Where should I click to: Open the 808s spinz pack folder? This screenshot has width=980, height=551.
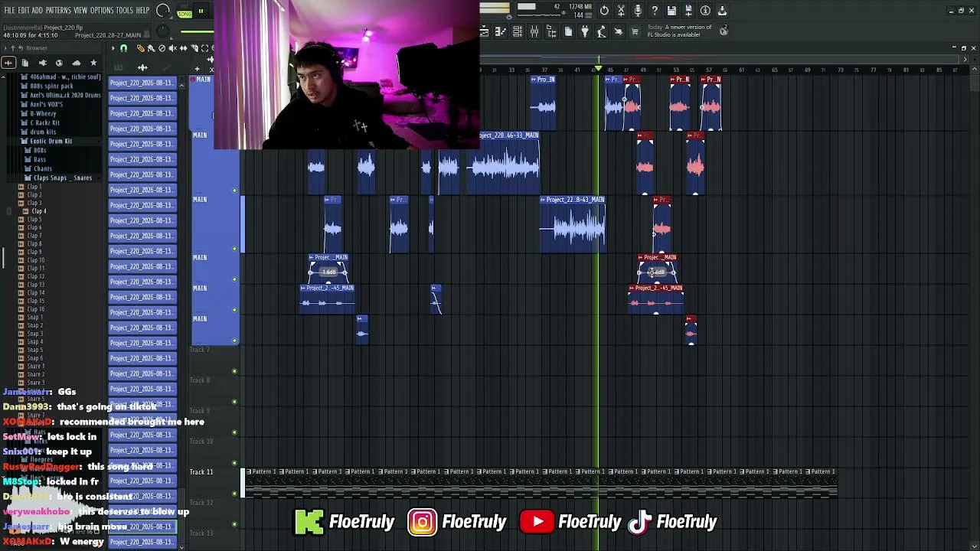tap(51, 86)
